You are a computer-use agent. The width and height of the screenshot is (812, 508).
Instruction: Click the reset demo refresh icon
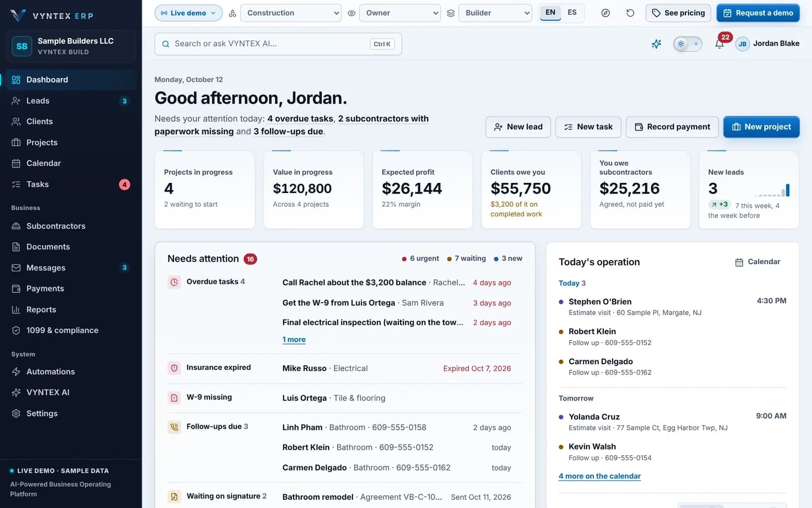(630, 13)
